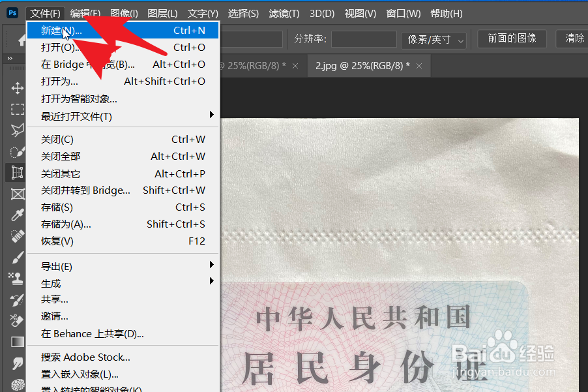The height and width of the screenshot is (392, 588).
Task: Click the Ps logo icon
Action: tap(12, 12)
